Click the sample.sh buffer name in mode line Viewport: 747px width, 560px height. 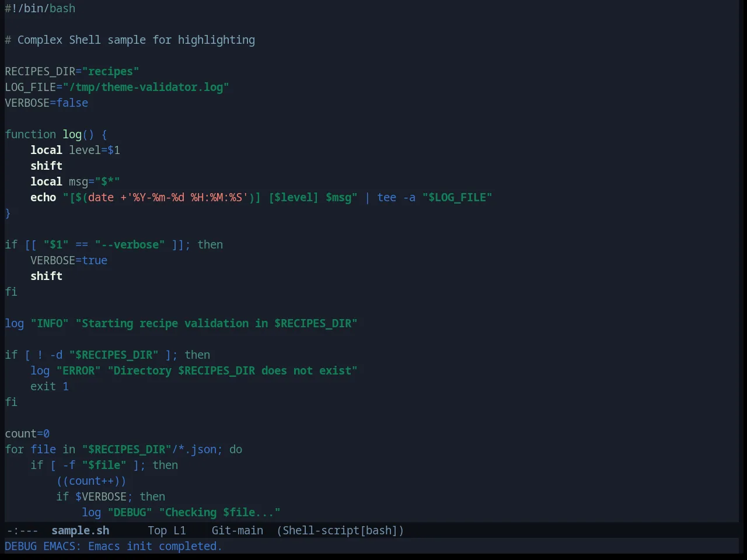(80, 530)
